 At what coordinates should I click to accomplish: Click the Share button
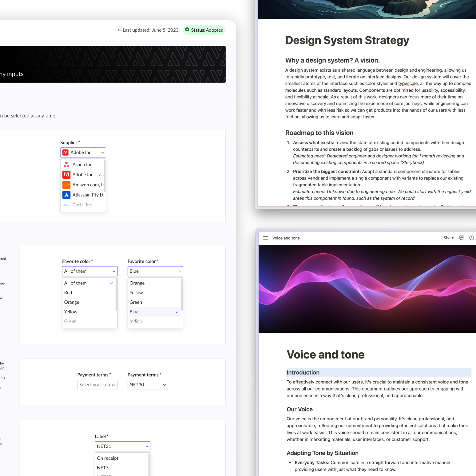pyautogui.click(x=448, y=238)
